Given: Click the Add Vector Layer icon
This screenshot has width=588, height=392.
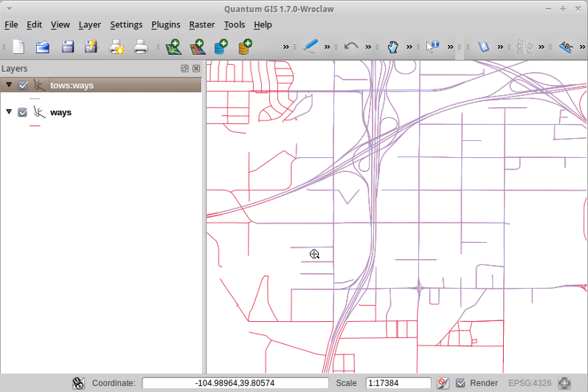Looking at the screenshot, I should 173,47.
